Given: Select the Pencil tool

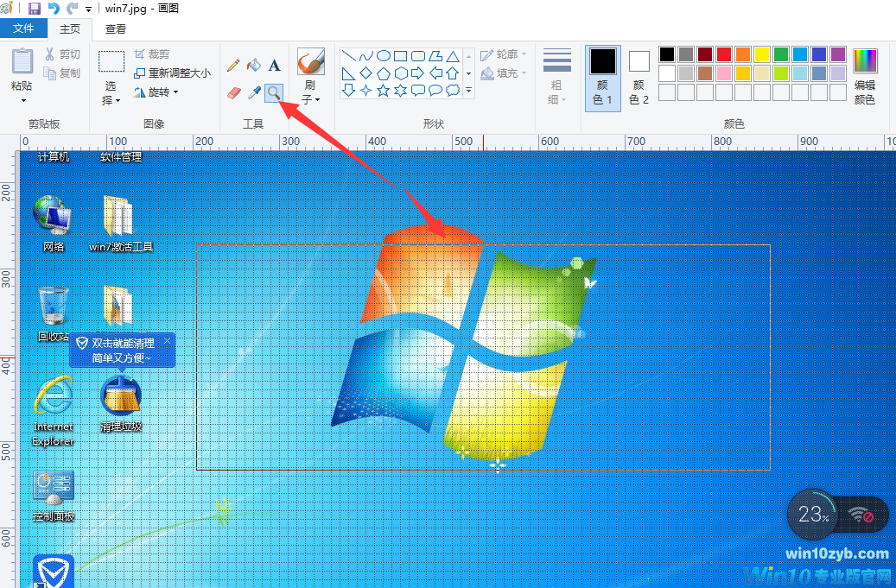Looking at the screenshot, I should [232, 65].
